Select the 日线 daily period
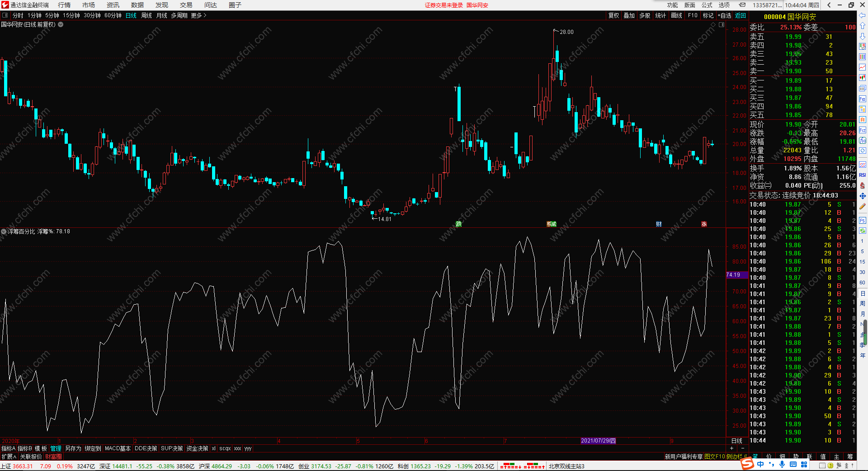This screenshot has height=471, width=868. tap(131, 15)
